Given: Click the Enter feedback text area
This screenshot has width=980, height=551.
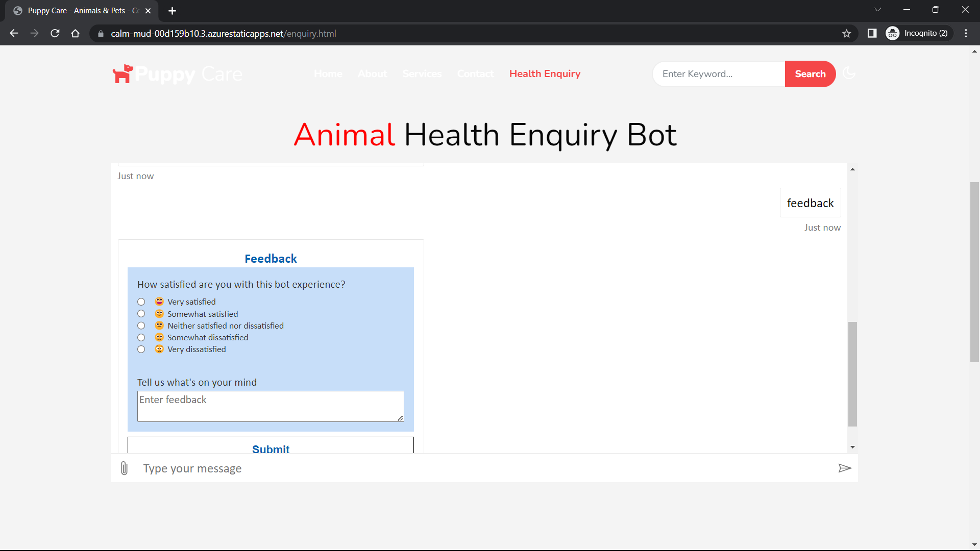Looking at the screenshot, I should click(270, 406).
